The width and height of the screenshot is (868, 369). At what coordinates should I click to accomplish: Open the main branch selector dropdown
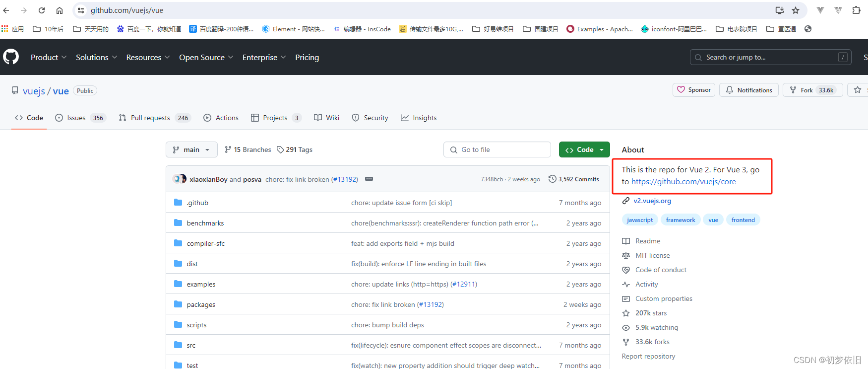(191, 149)
